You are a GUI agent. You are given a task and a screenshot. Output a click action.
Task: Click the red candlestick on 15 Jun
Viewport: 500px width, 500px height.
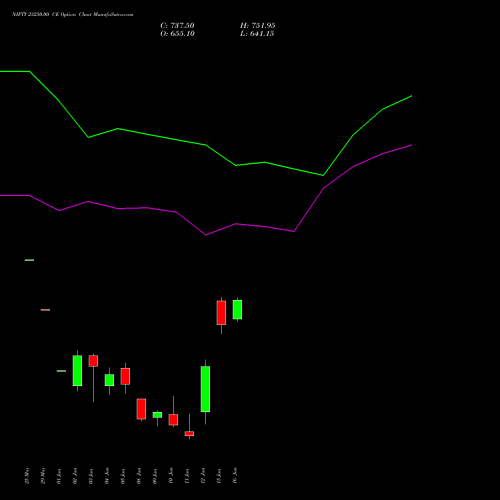pos(221,313)
